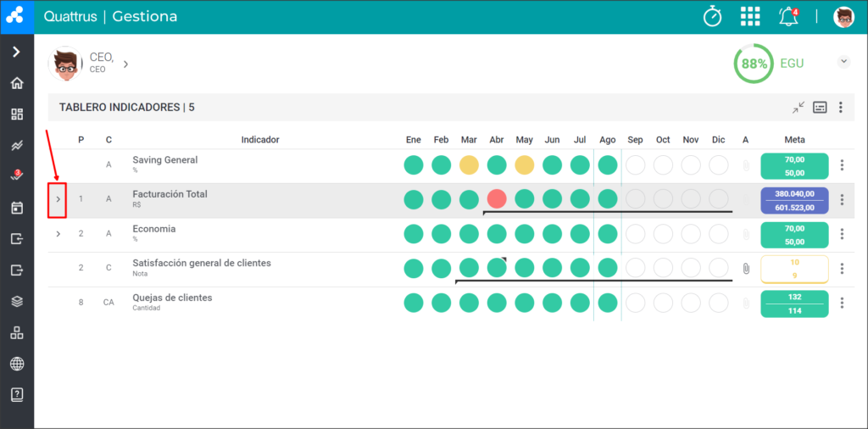This screenshot has width=868, height=429.
Task: Open the Quejas de clientes indicator
Action: [172, 298]
